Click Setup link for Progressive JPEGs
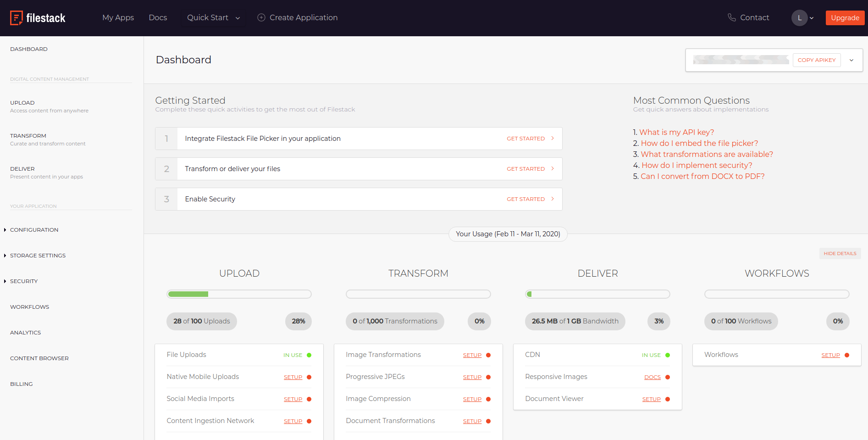The width and height of the screenshot is (868, 440). (x=472, y=377)
